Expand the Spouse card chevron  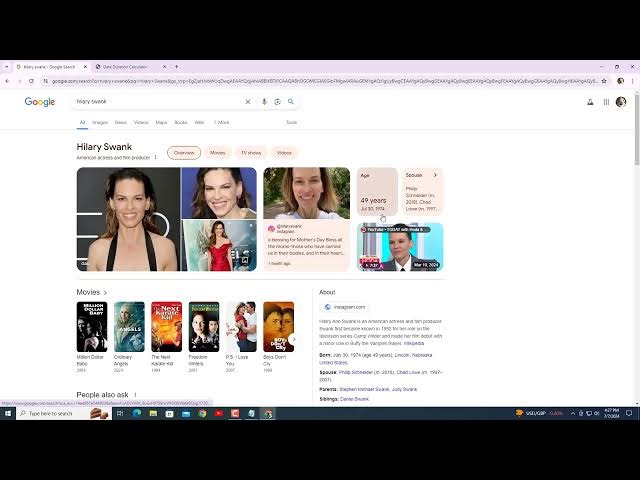click(435, 175)
